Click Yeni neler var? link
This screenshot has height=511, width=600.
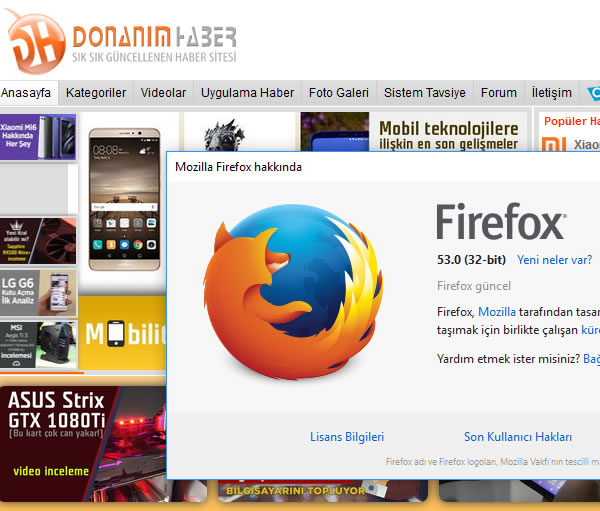point(554,260)
